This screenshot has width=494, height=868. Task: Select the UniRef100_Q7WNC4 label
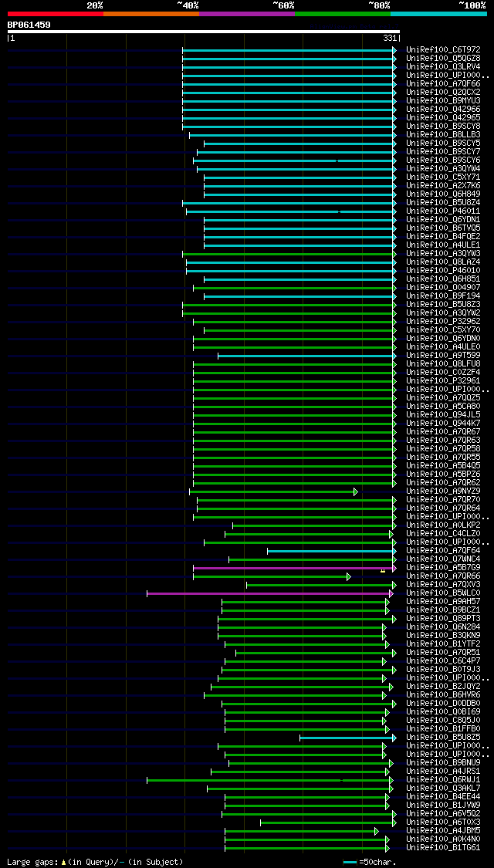pyautogui.click(x=443, y=559)
